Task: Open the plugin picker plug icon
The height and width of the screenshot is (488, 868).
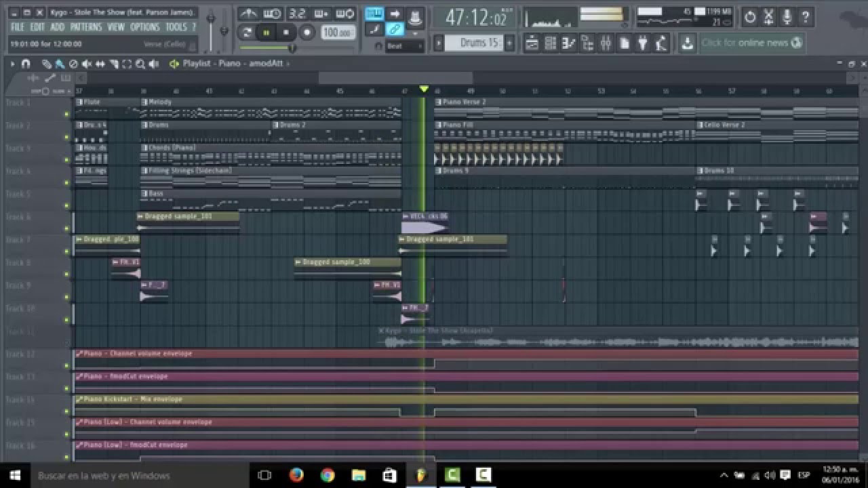Action: coord(643,43)
